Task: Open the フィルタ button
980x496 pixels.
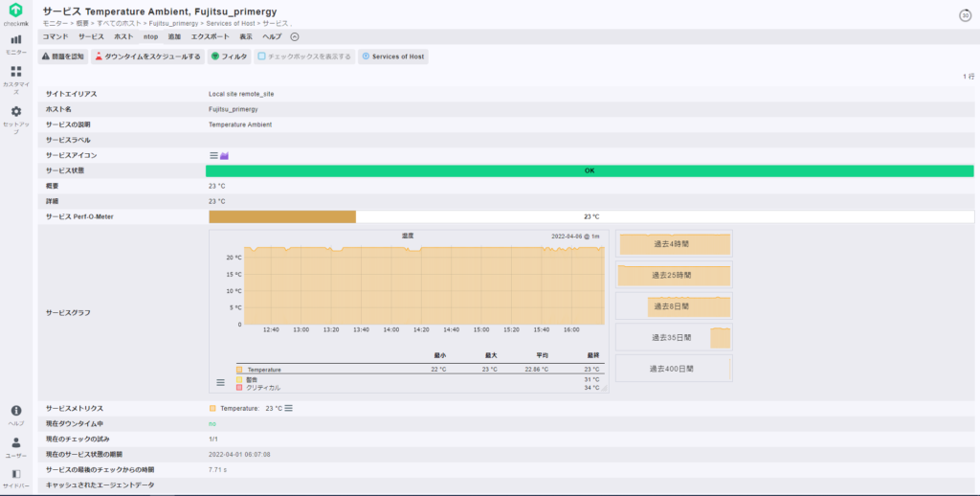Action: coord(230,56)
